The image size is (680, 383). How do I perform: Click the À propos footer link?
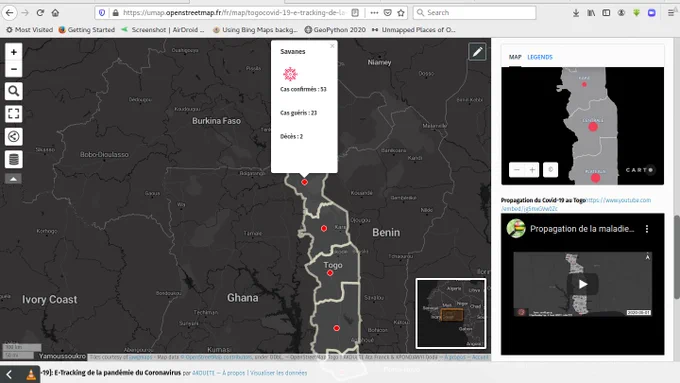(x=233, y=373)
